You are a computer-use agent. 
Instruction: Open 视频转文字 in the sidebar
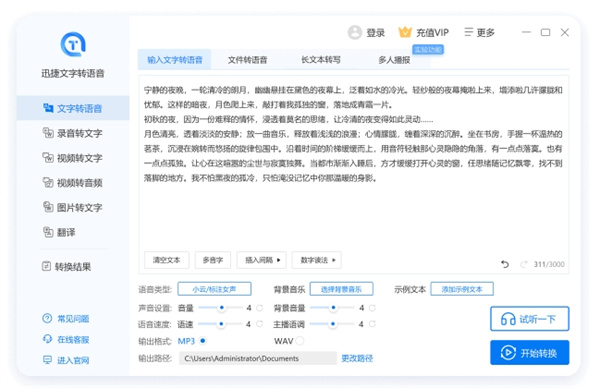[x=73, y=158]
